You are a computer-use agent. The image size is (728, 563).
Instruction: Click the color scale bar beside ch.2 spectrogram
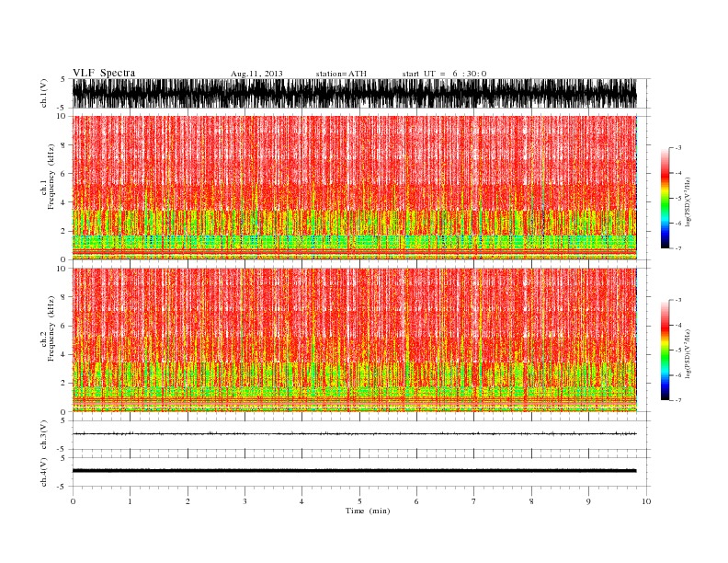tap(665, 350)
